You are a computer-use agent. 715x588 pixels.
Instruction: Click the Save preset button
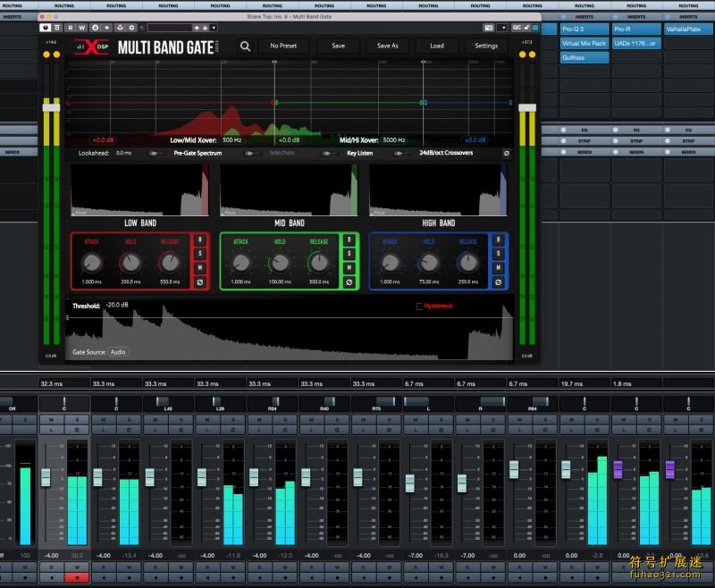[339, 46]
